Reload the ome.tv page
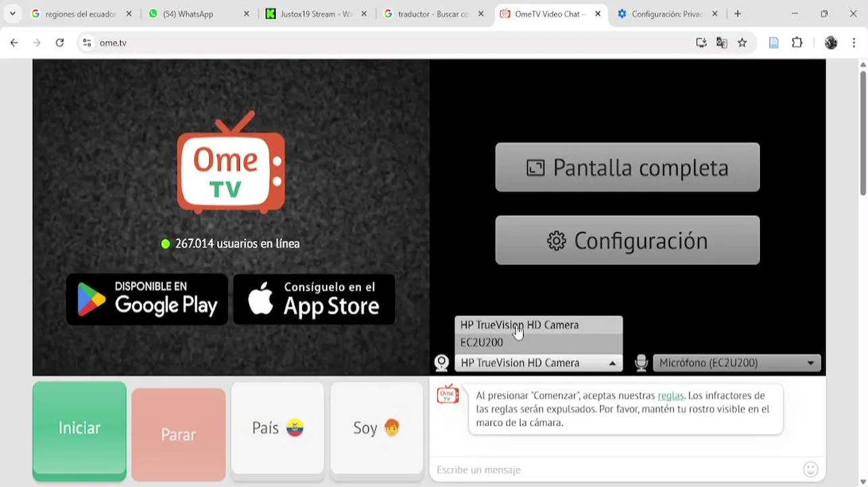 point(59,43)
